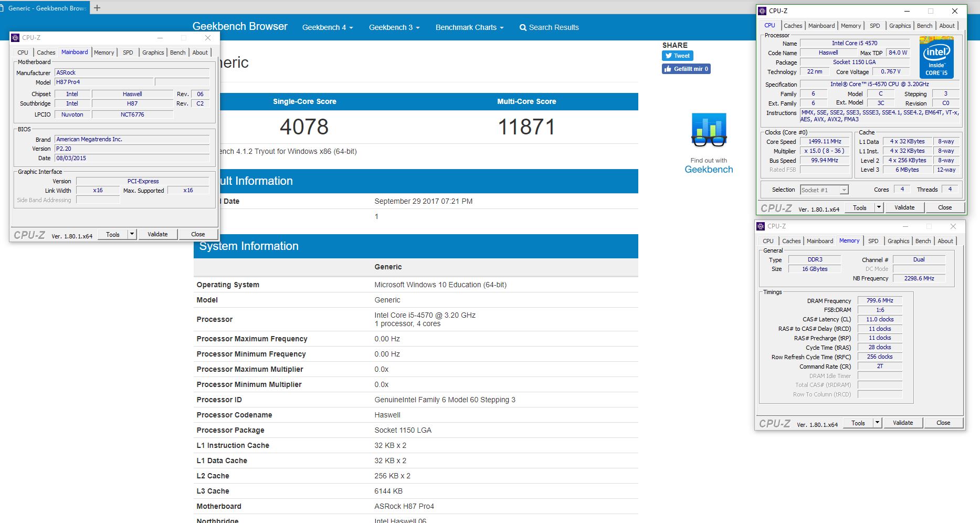The width and height of the screenshot is (980, 523).
Task: Click the Manufacturer field ASRock
Action: tap(132, 72)
